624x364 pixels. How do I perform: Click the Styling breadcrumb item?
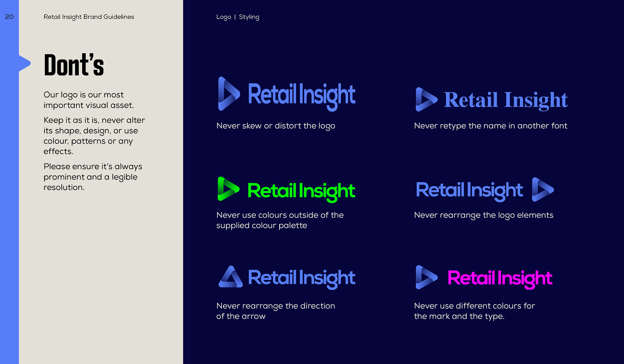(x=249, y=17)
